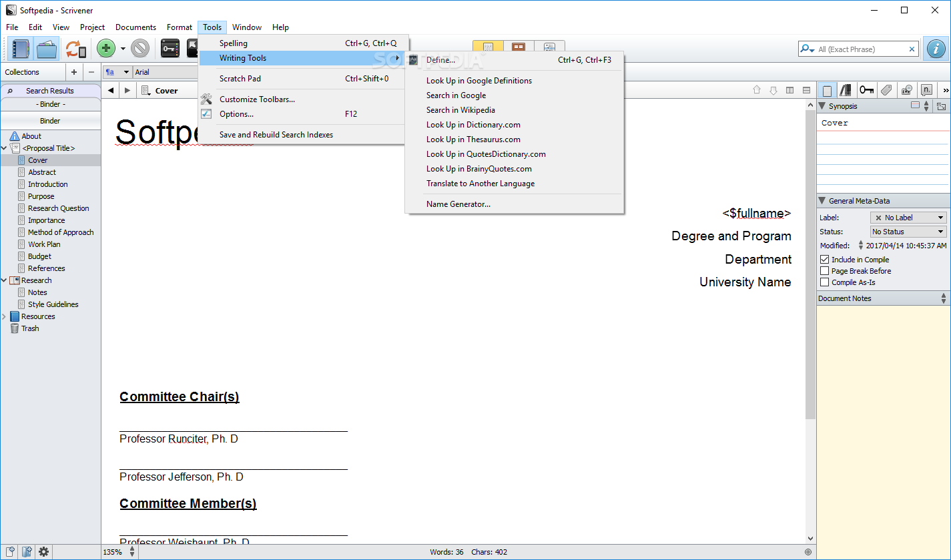The image size is (951, 560).
Task: Open the Format menu
Action: pyautogui.click(x=180, y=27)
